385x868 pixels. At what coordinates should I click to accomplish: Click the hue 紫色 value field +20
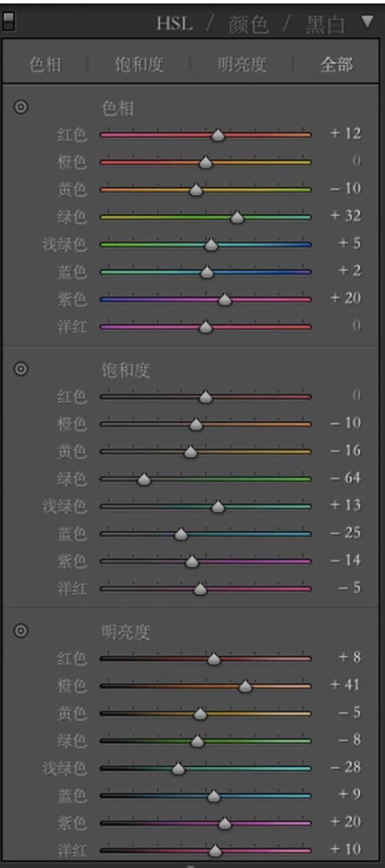click(346, 298)
